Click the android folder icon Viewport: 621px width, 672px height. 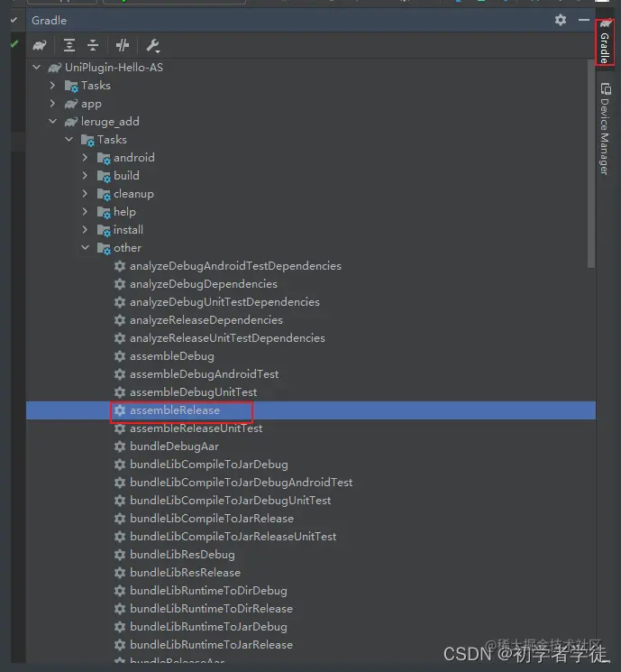coord(104,158)
